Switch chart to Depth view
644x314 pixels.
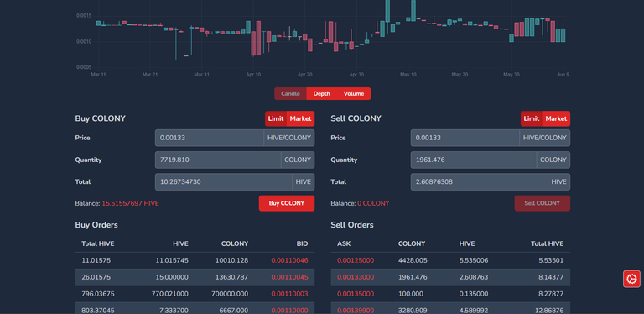click(x=322, y=94)
